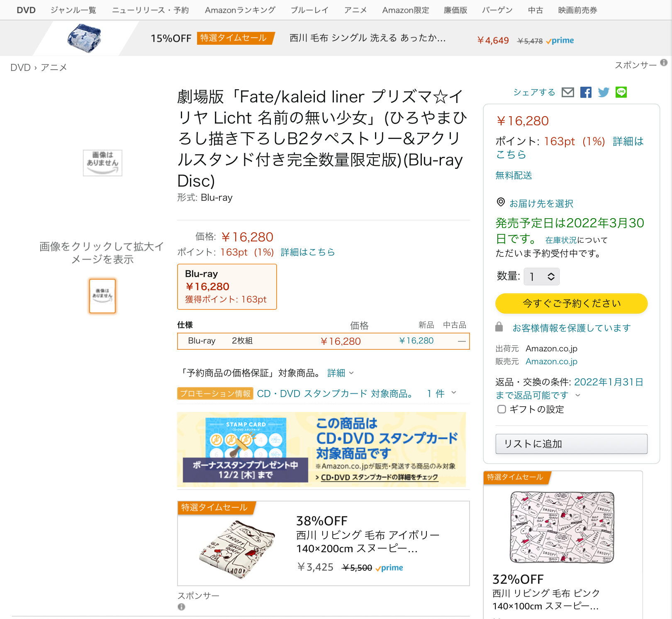The image size is (672, 619).
Task: Click the lock icon near privacy link
Action: pos(499,327)
